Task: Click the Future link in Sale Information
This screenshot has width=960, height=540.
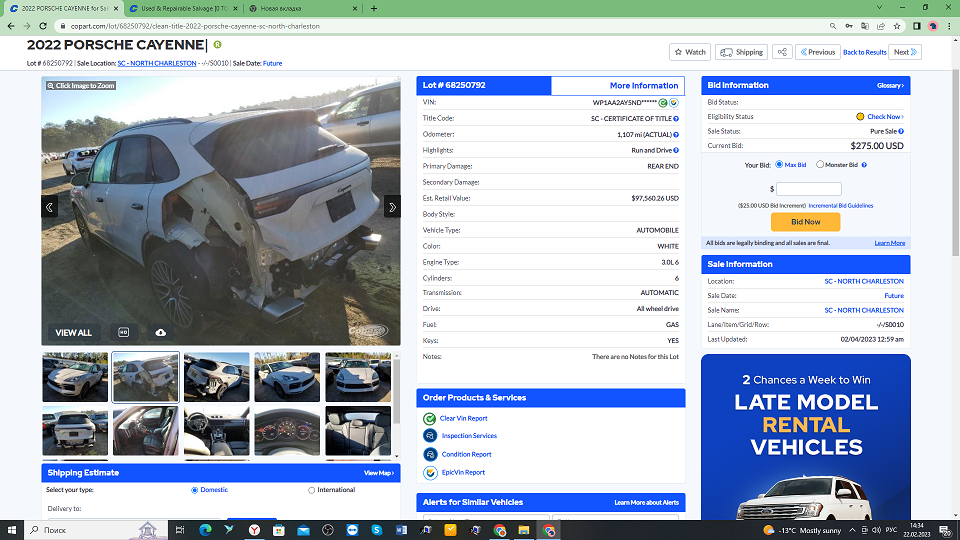Action: pyautogui.click(x=894, y=296)
